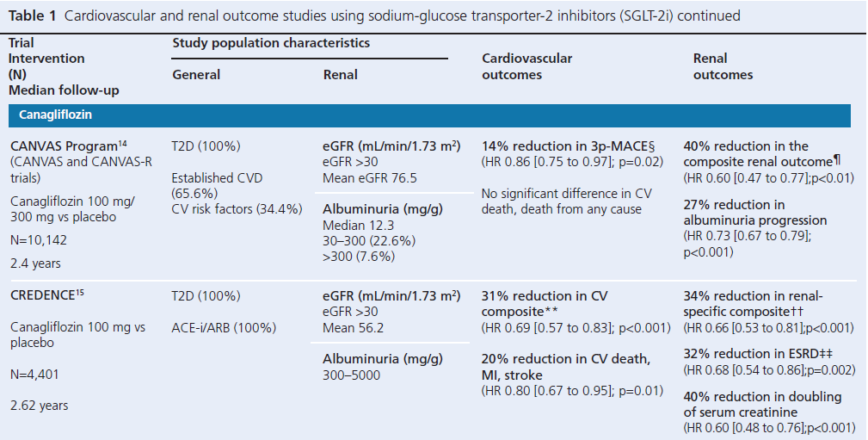
Task: Select the Renal column header
Action: [341, 75]
